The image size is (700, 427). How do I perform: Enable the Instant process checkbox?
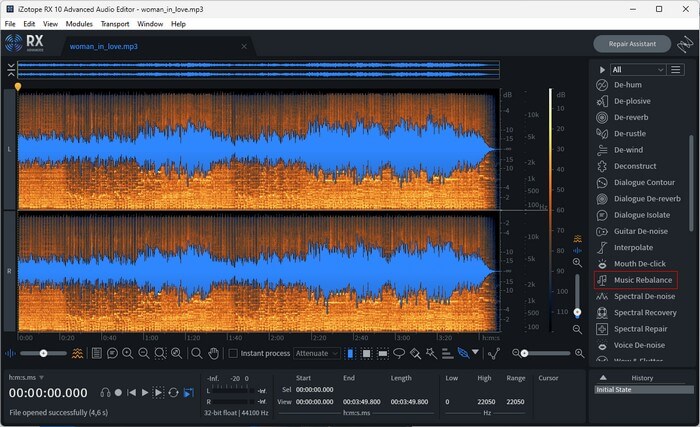[x=233, y=354]
